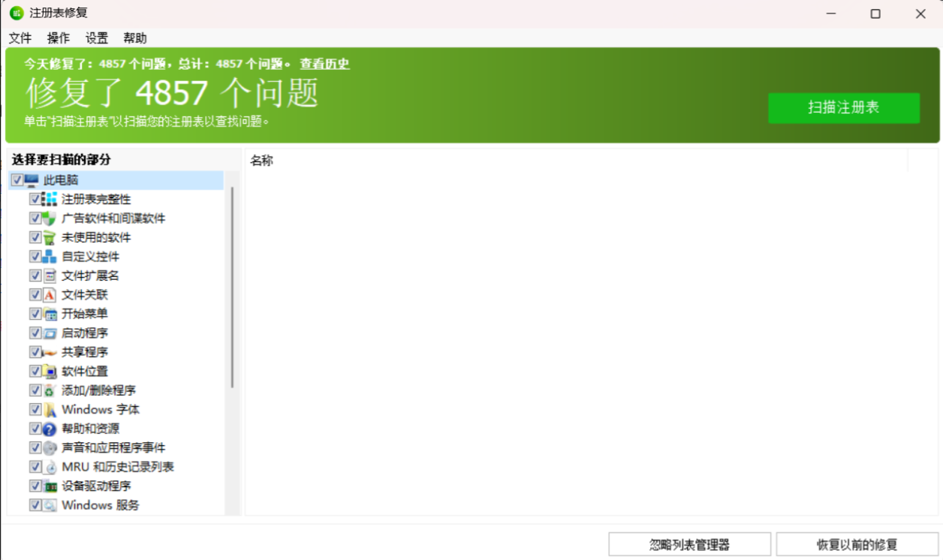Click the 文件关联 letter A icon

point(50,295)
